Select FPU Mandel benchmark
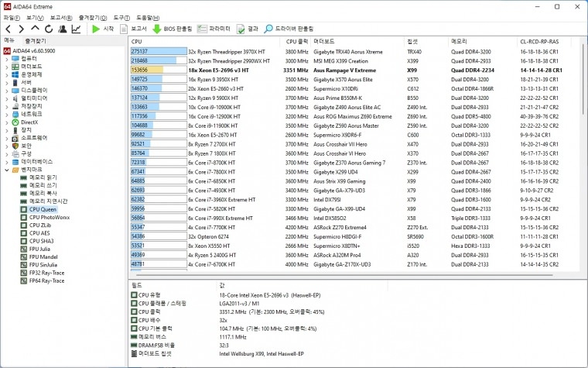Image resolution: width=588 pixels, height=368 pixels. point(43,257)
